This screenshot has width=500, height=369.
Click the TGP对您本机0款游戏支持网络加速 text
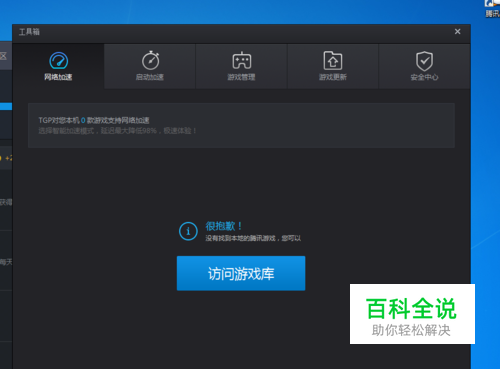click(94, 120)
